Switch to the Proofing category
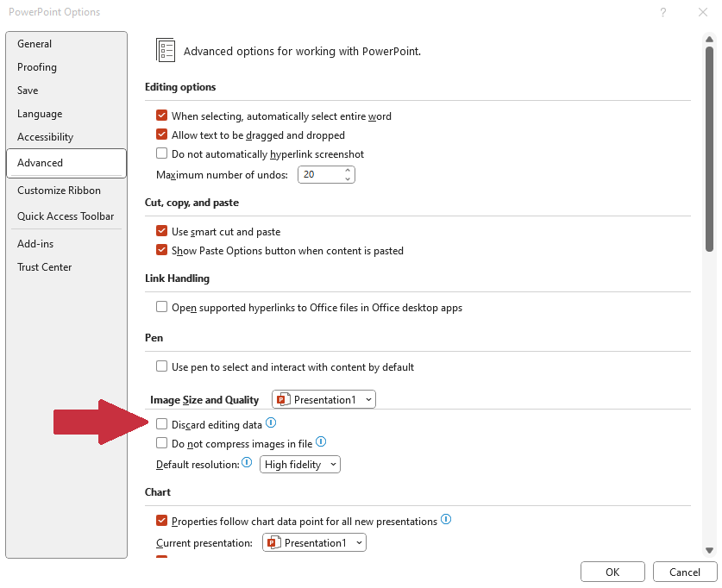This screenshot has height=588, width=722. pyautogui.click(x=37, y=67)
